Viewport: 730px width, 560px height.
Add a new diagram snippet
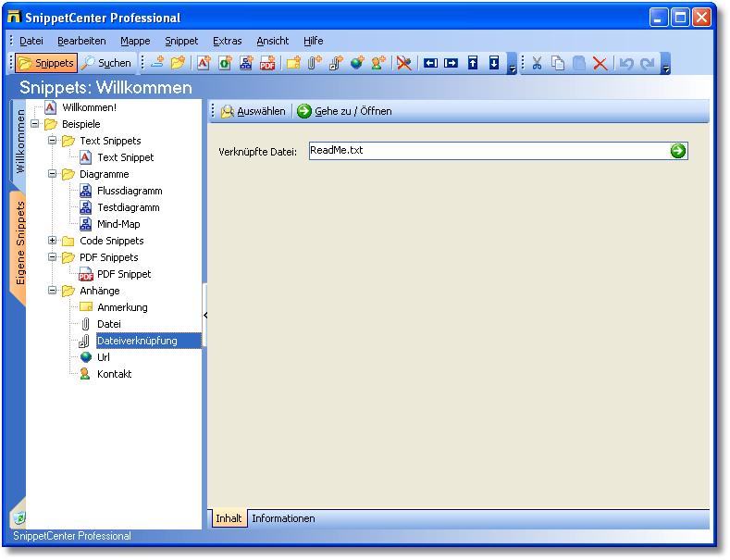(x=246, y=63)
